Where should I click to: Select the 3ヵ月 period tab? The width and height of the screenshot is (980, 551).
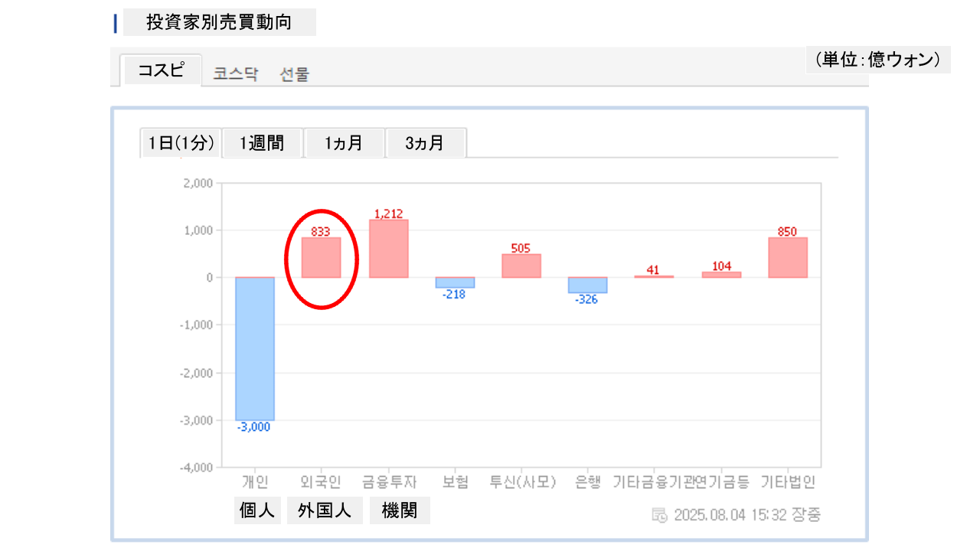(425, 143)
